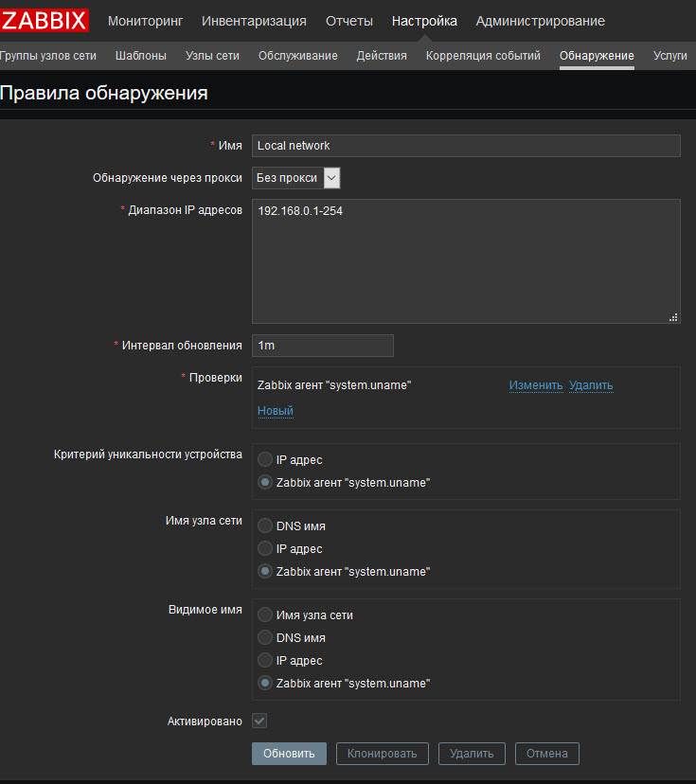This screenshot has height=784, width=696.
Task: Click the Интервал обновления field
Action: 323,346
